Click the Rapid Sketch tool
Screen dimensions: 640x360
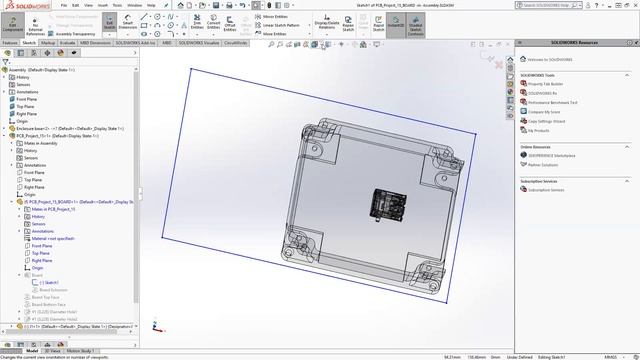[x=378, y=24]
